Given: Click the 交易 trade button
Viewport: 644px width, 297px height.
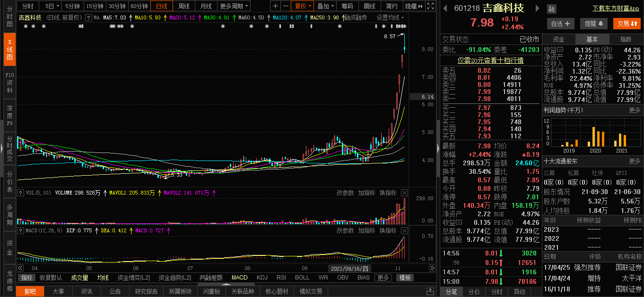Looking at the screenshot, I should [x=627, y=24].
